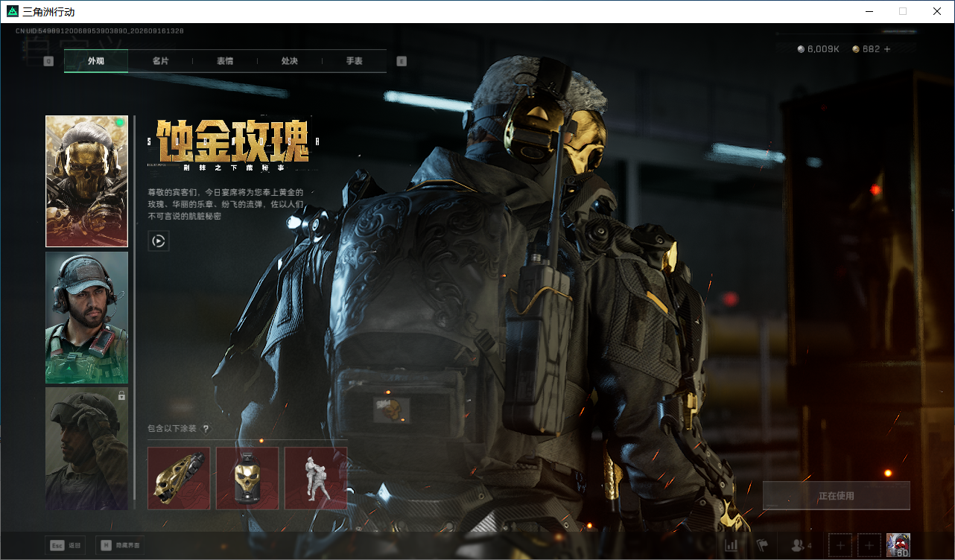
Task: Click the Q key previous-tab hint
Action: point(48,61)
